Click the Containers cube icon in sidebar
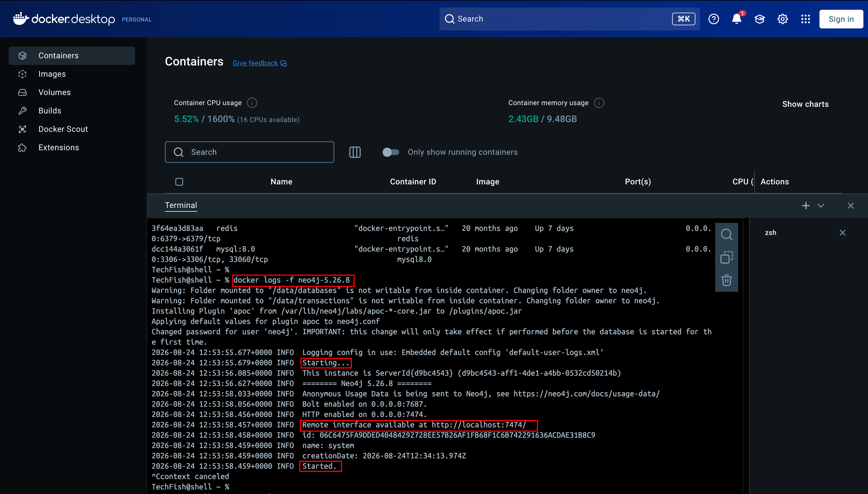This screenshot has width=868, height=494. point(22,56)
